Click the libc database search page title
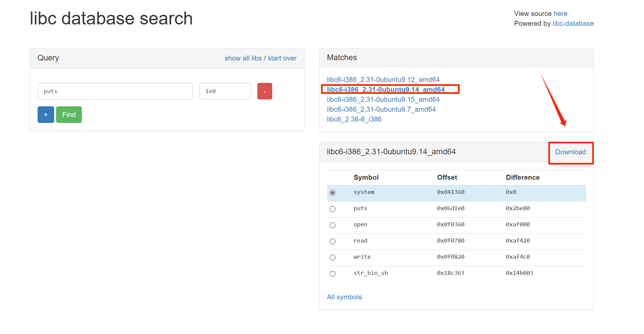This screenshot has height=334, width=644. (111, 19)
